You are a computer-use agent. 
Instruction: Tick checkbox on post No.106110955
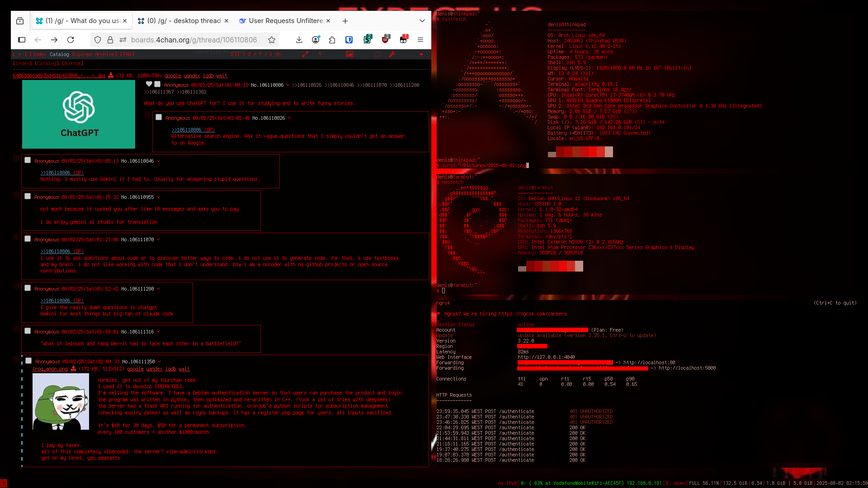[28, 197]
